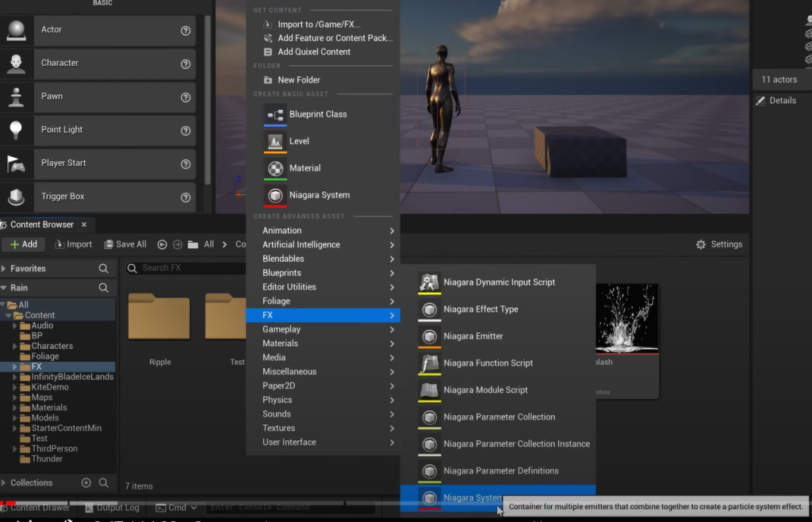
Task: Click the Place Actors panel scrollbar
Action: coord(208,100)
